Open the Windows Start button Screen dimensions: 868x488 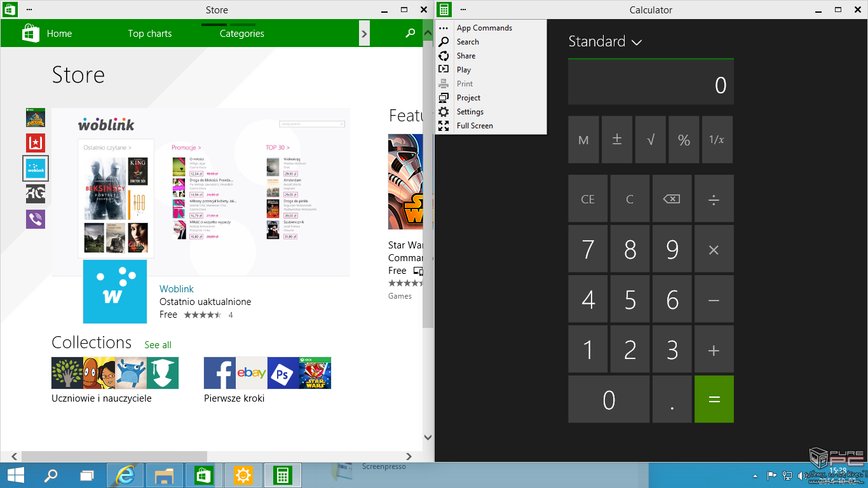(16, 475)
